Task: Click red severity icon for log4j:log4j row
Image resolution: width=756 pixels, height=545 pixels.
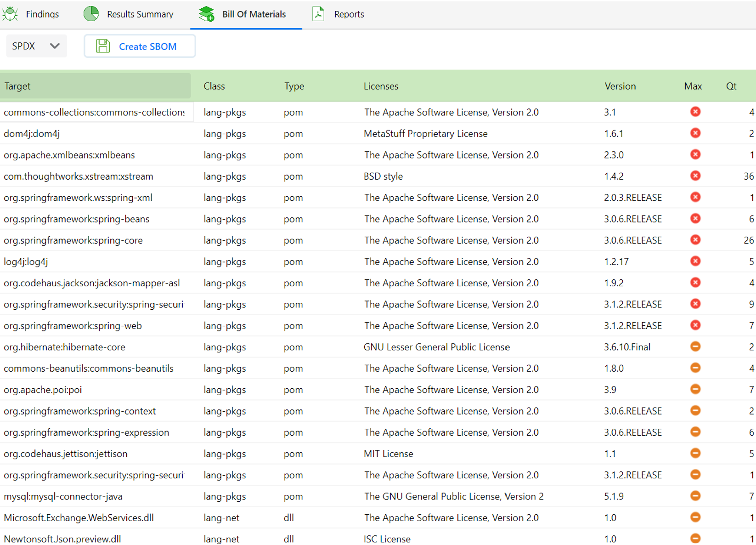Action: [695, 261]
